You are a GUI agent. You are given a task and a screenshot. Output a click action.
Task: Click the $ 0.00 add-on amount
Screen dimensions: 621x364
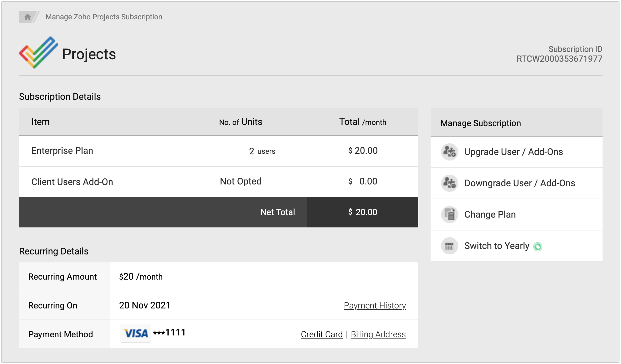click(363, 181)
